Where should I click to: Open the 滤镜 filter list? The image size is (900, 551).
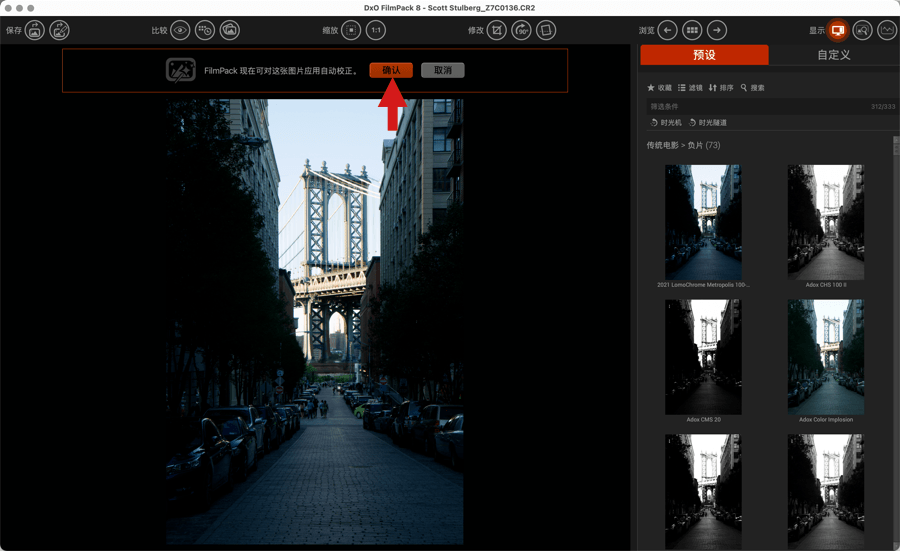690,88
